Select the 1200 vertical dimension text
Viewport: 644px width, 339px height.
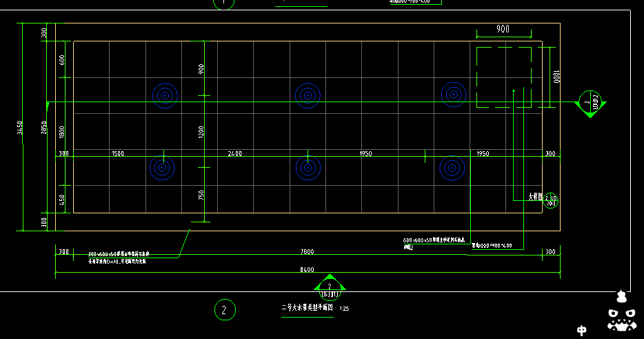pos(201,132)
